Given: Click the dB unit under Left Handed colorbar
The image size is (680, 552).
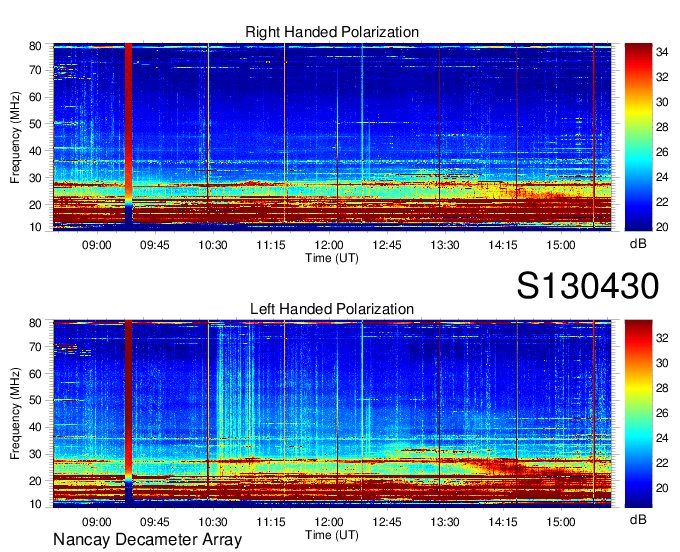Looking at the screenshot, I should 638,519.
